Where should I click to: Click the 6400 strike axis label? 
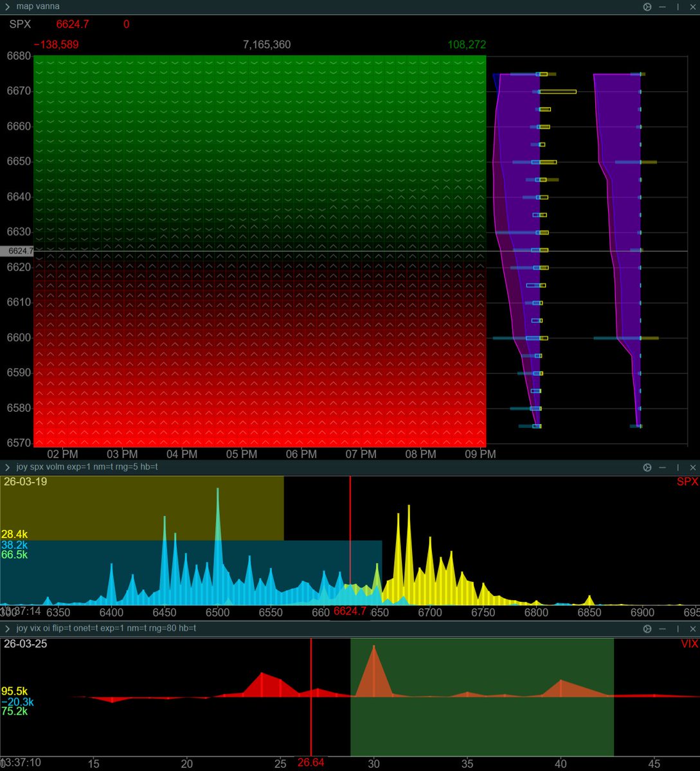(111, 613)
